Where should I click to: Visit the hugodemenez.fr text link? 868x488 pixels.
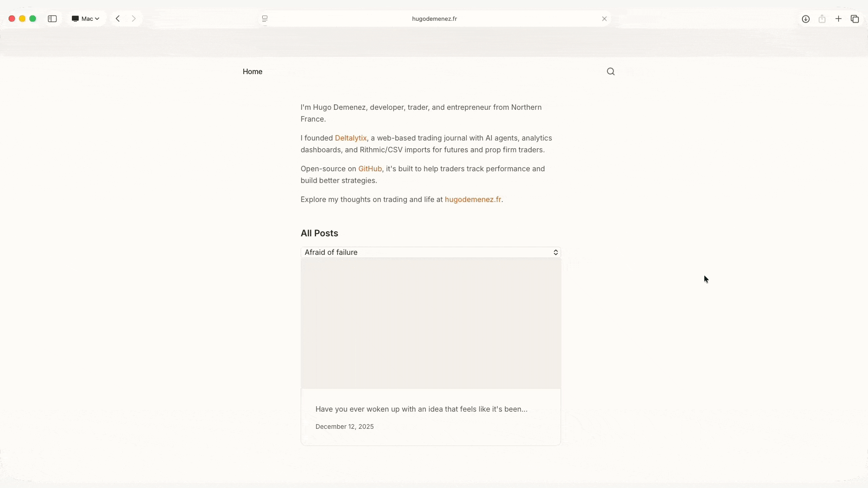pyautogui.click(x=473, y=199)
